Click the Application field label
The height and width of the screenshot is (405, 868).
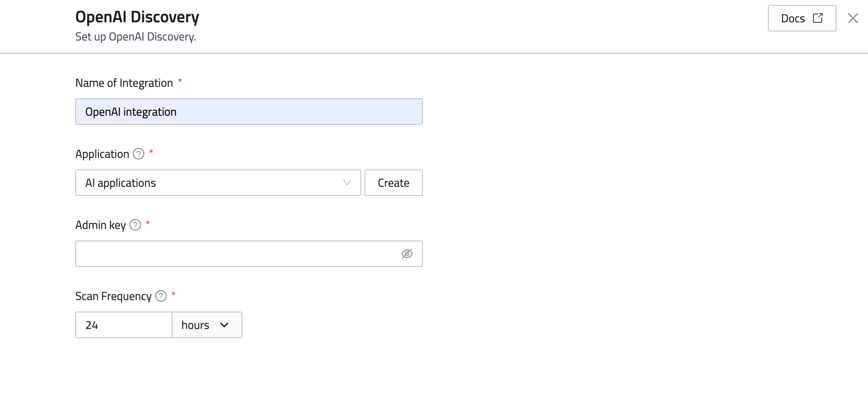pos(102,154)
